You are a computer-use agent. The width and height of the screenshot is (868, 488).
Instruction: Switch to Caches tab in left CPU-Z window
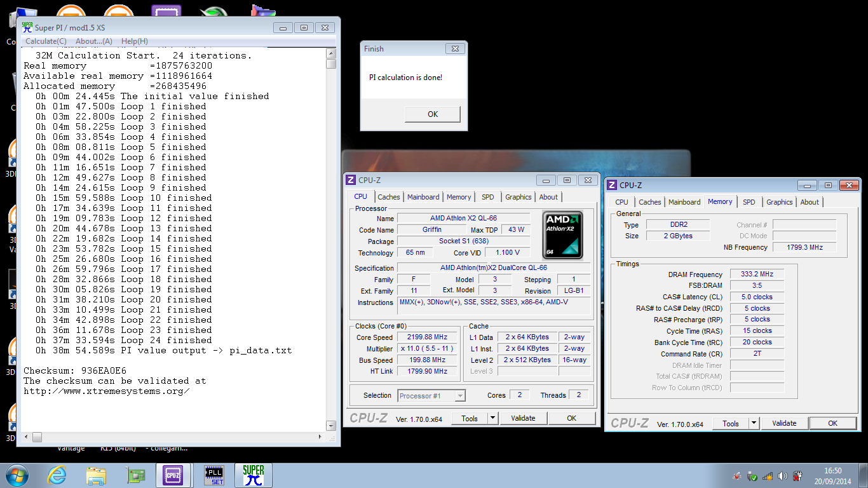coord(389,197)
